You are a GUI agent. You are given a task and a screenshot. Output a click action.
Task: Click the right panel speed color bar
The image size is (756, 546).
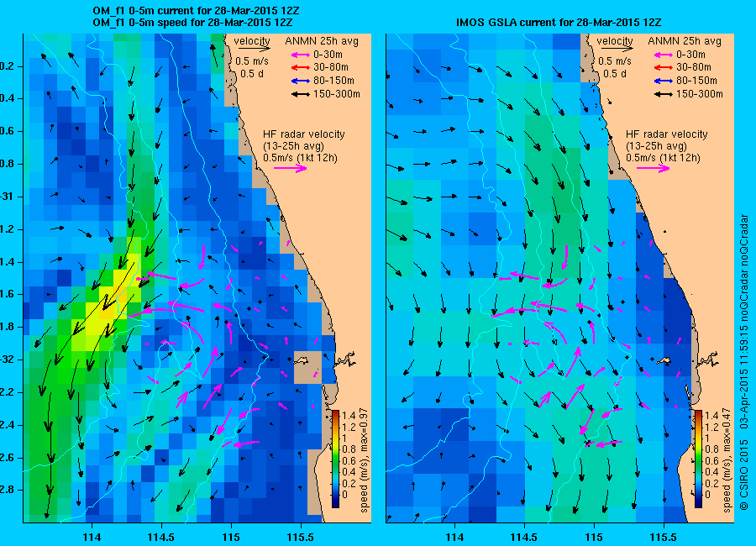pos(698,459)
